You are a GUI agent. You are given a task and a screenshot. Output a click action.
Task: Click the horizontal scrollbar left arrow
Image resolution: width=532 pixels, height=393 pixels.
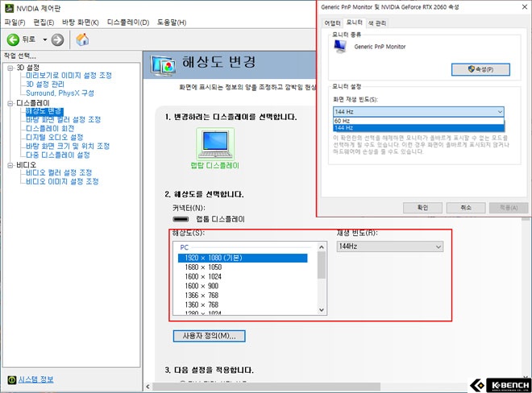[x=148, y=387]
